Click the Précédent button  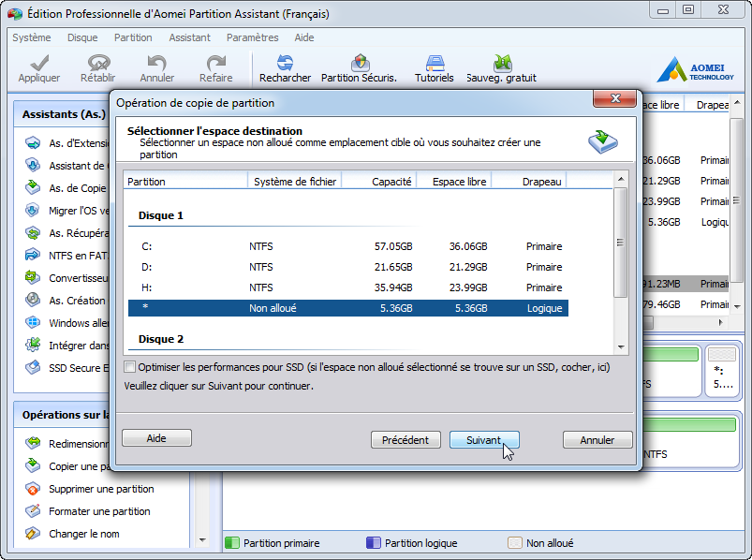point(405,439)
